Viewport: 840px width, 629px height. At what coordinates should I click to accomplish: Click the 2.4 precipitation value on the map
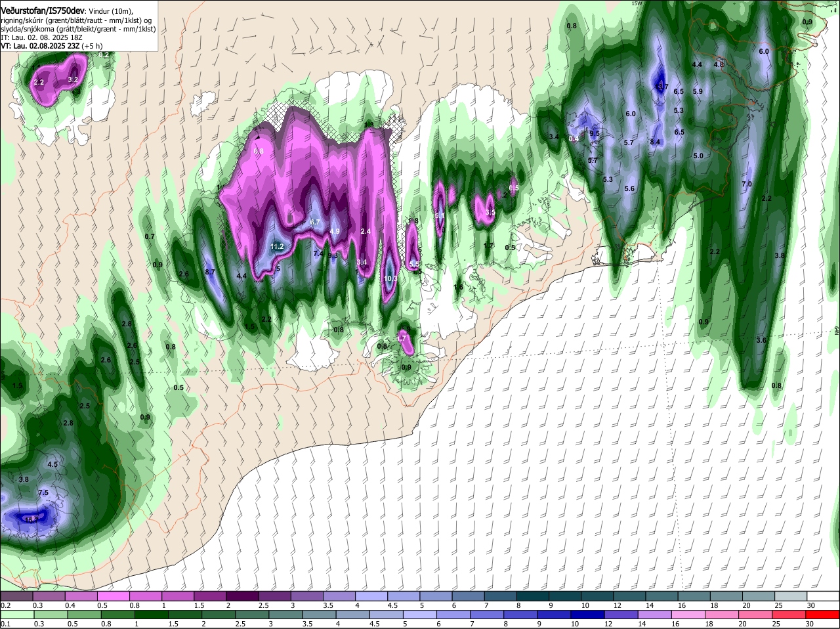(x=366, y=231)
